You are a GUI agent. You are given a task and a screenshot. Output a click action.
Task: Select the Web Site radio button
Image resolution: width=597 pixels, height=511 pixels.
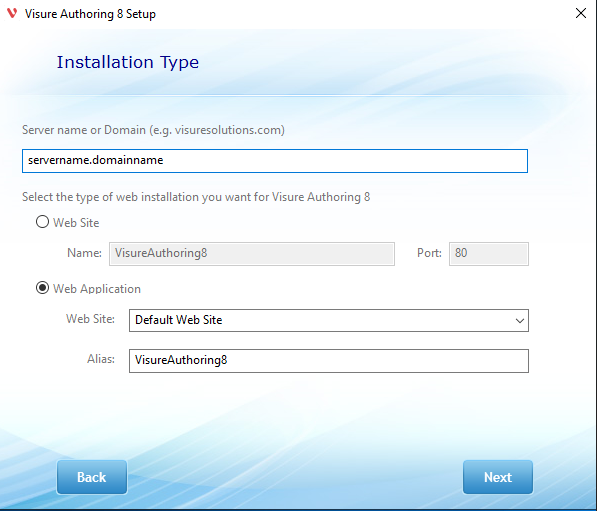(x=42, y=222)
